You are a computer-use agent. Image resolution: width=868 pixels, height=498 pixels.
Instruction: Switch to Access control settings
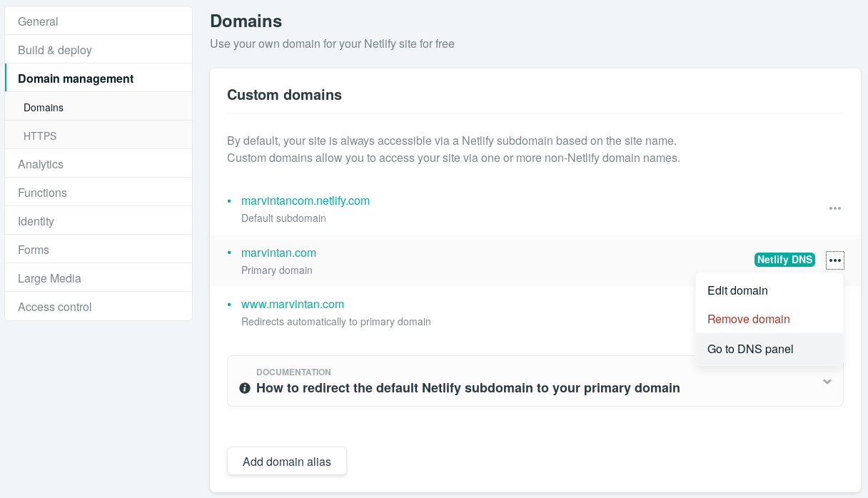(55, 307)
